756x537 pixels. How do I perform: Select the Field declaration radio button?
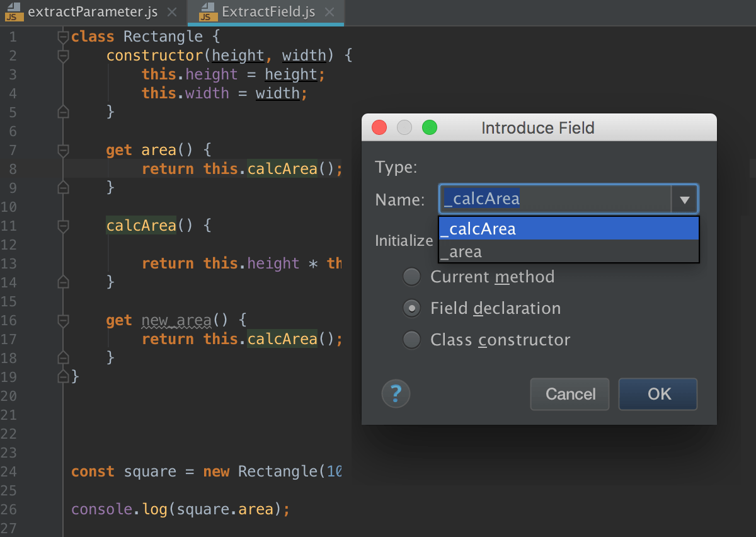pos(411,308)
